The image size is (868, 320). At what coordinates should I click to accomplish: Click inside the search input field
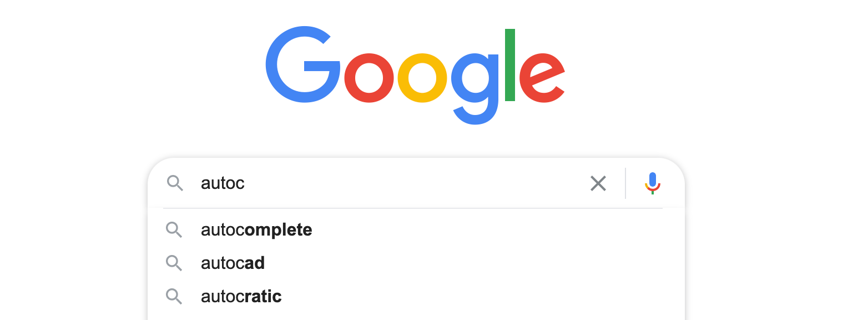[x=388, y=183]
